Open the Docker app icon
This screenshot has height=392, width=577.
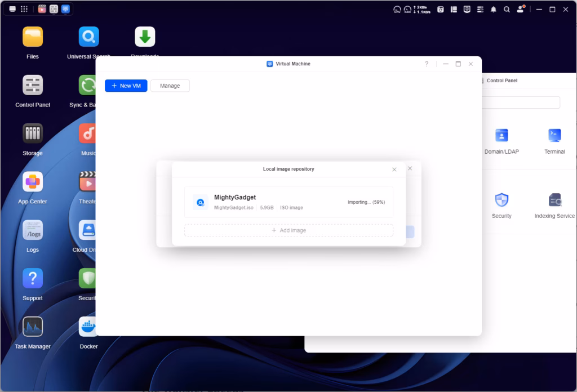click(88, 327)
